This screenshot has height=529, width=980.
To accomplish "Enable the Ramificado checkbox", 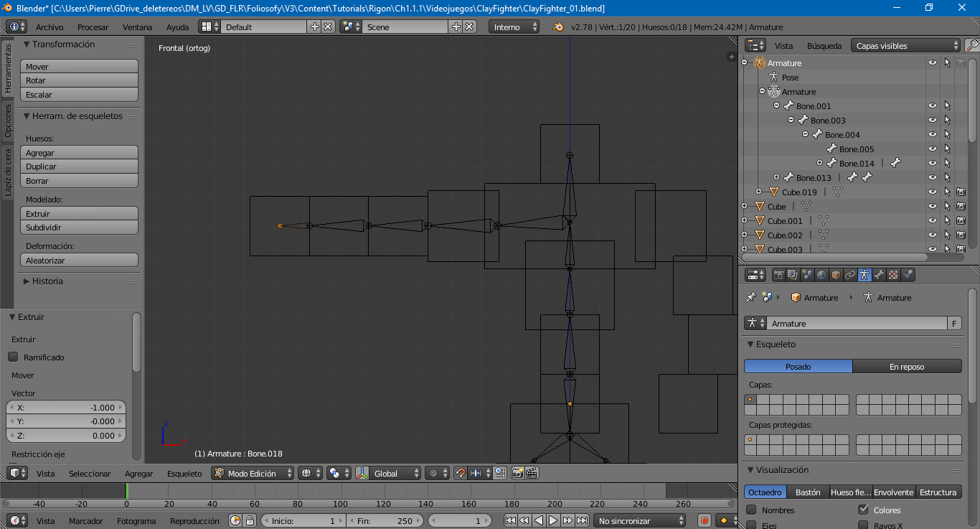I will tap(13, 357).
